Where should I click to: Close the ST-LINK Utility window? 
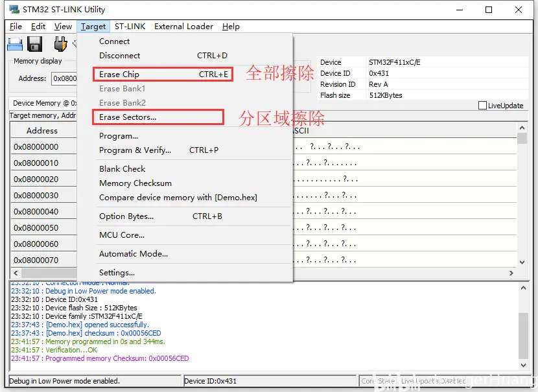click(519, 10)
